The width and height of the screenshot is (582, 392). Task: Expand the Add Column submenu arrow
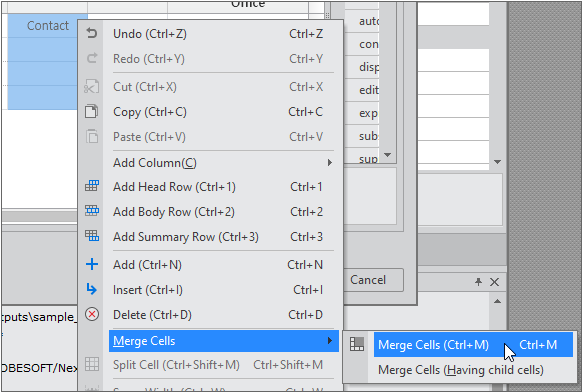tap(330, 163)
